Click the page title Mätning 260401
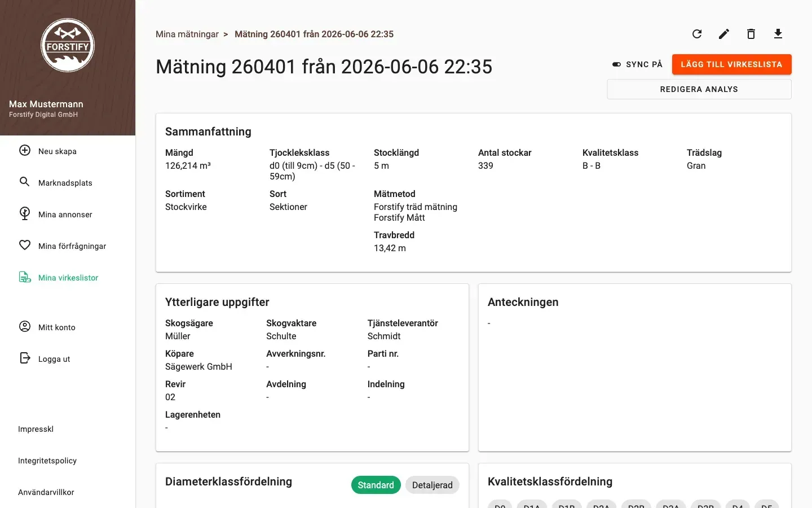Image resolution: width=812 pixels, height=508 pixels. [324, 67]
